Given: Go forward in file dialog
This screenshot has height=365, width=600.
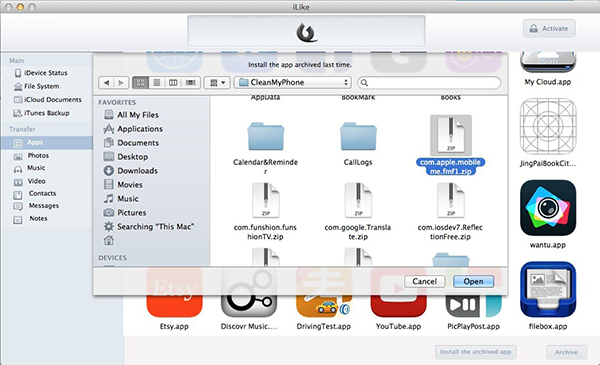Looking at the screenshot, I should [121, 83].
